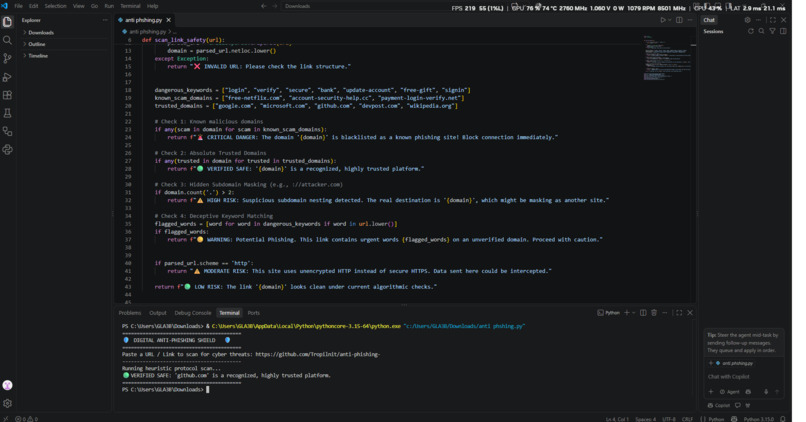Switch to the Output panel tab
Screen dimensions: 806x422
(x=158, y=313)
